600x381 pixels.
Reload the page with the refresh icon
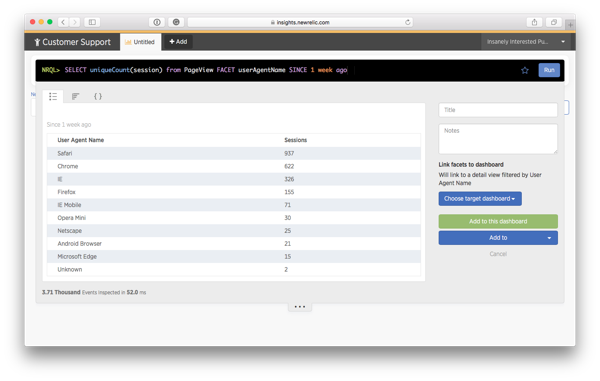pos(408,22)
